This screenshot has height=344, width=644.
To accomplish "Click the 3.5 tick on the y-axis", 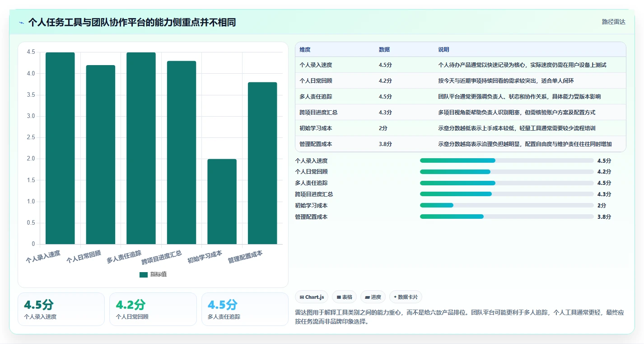I will point(31,95).
